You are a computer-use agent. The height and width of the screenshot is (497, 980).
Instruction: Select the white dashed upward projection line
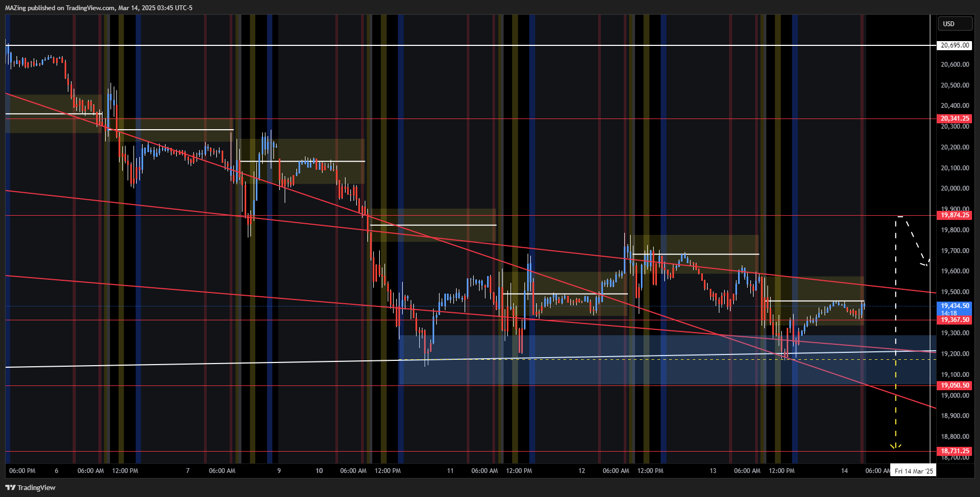pyautogui.click(x=896, y=288)
